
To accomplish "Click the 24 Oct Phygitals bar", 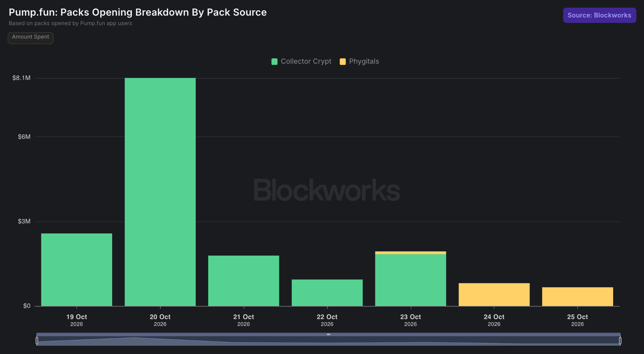I will coord(494,294).
